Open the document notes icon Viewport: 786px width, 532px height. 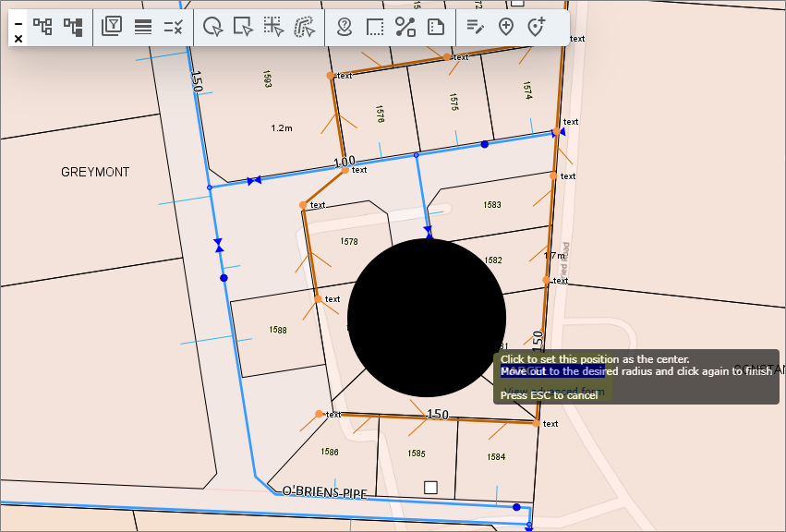[436, 27]
